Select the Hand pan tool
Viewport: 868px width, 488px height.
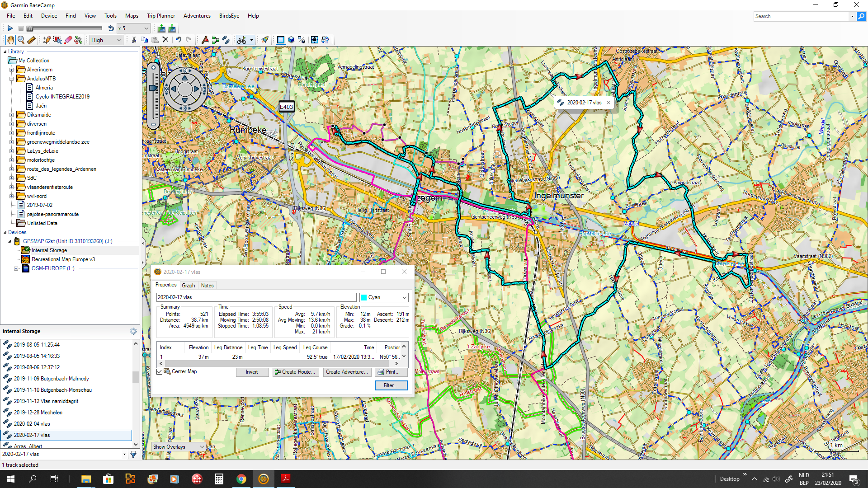pos(10,40)
